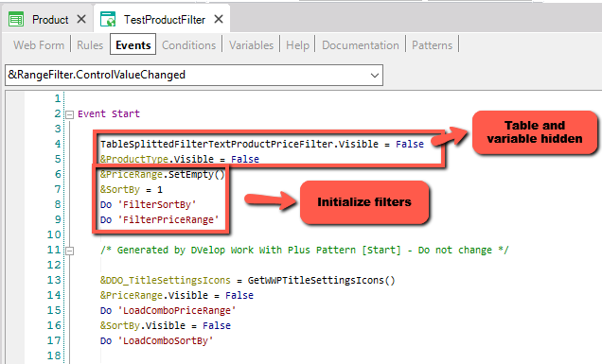This screenshot has width=602, height=364.
Task: Click the Product transaction icon
Action: [16, 19]
